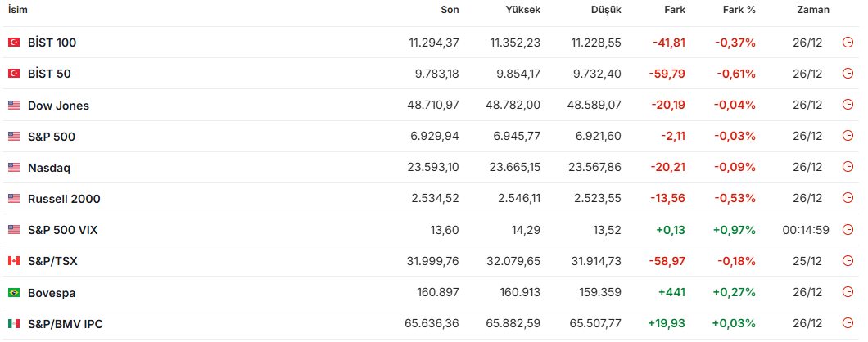Screen dimensions: 868x342
Task: Click the clock icon in the BİST 100 row
Action: pos(848,43)
